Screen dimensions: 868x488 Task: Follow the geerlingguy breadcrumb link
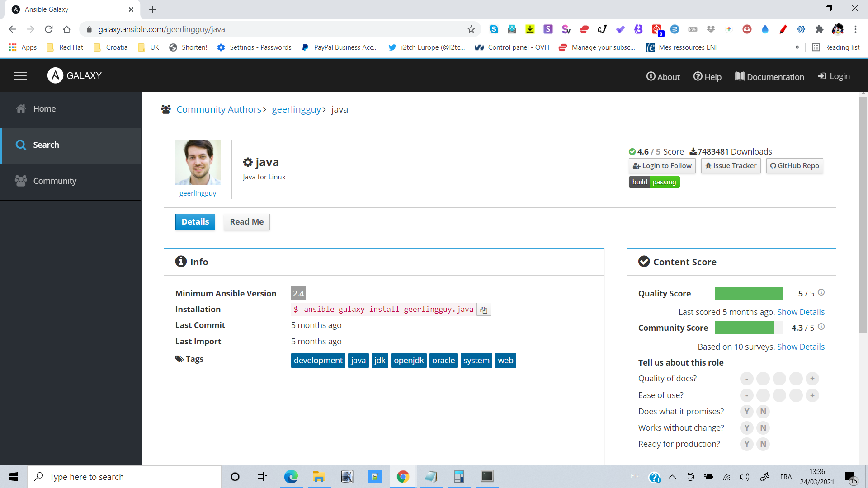(296, 109)
